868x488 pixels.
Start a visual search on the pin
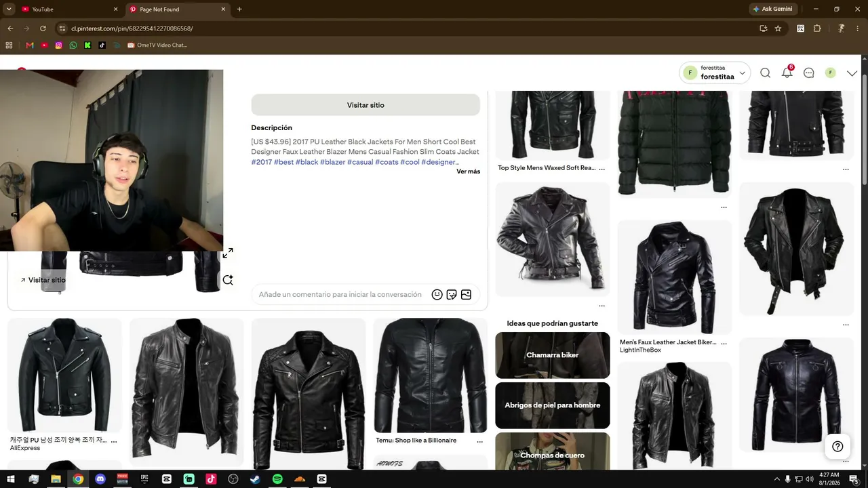coord(228,280)
